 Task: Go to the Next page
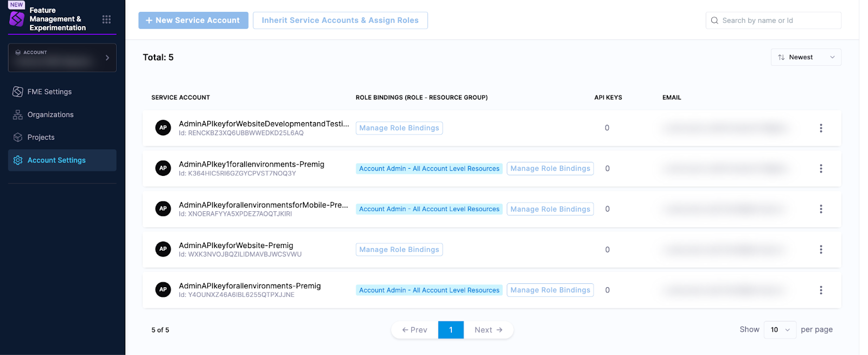(x=488, y=330)
